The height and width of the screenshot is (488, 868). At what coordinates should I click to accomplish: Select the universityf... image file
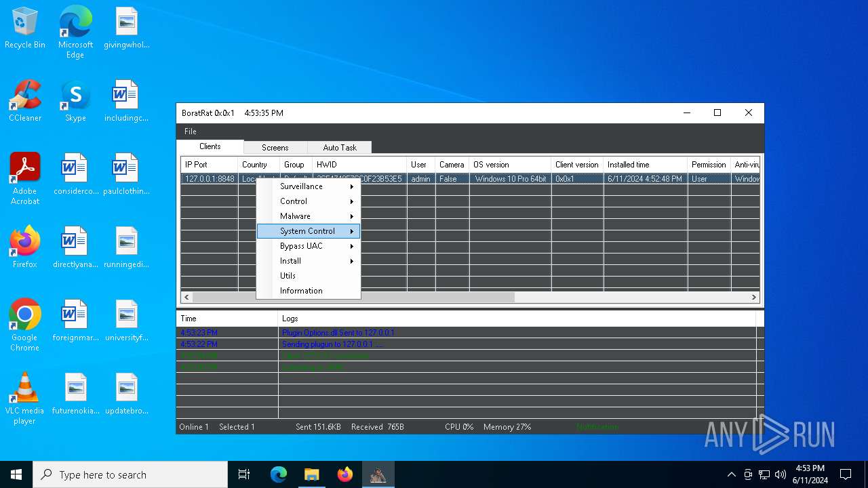point(126,321)
